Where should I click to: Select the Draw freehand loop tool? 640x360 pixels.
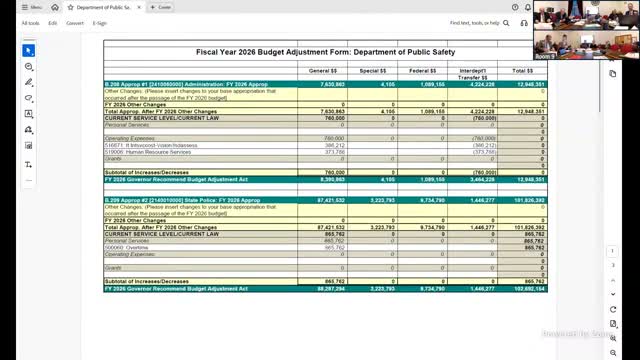(x=29, y=98)
